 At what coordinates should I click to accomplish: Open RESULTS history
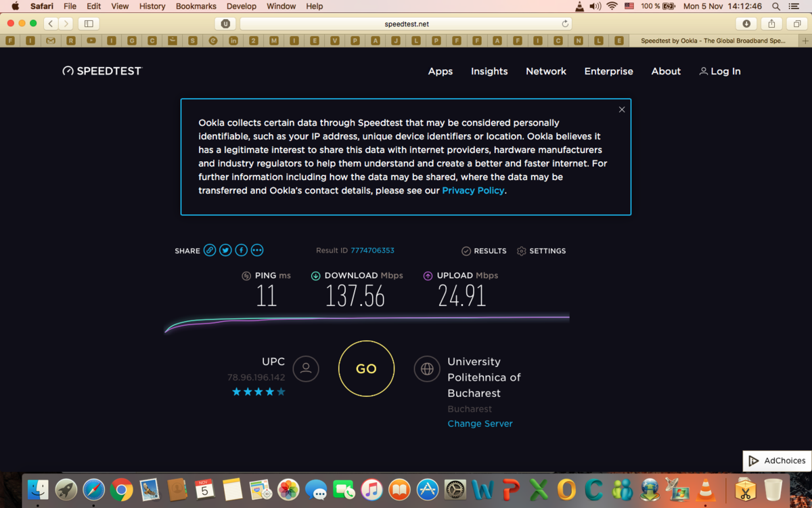click(484, 251)
